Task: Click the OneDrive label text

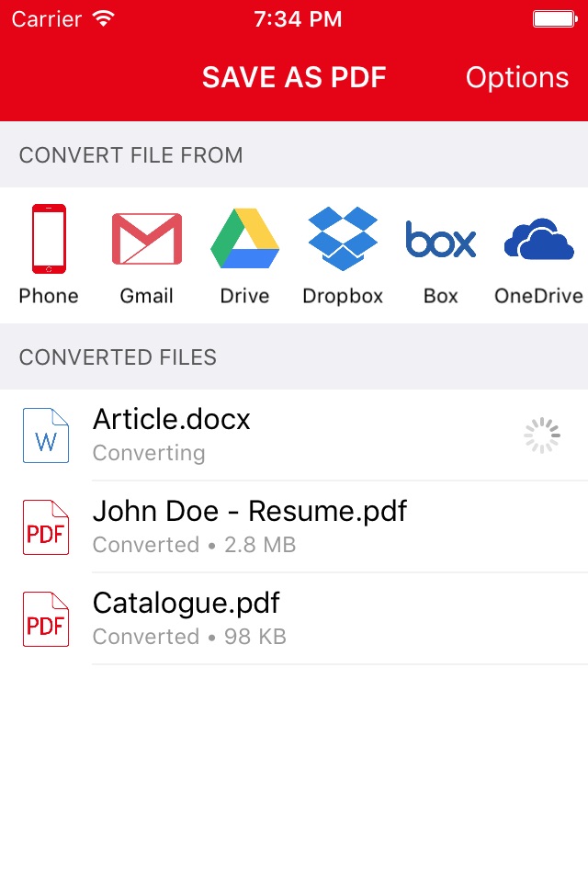Action: (538, 296)
